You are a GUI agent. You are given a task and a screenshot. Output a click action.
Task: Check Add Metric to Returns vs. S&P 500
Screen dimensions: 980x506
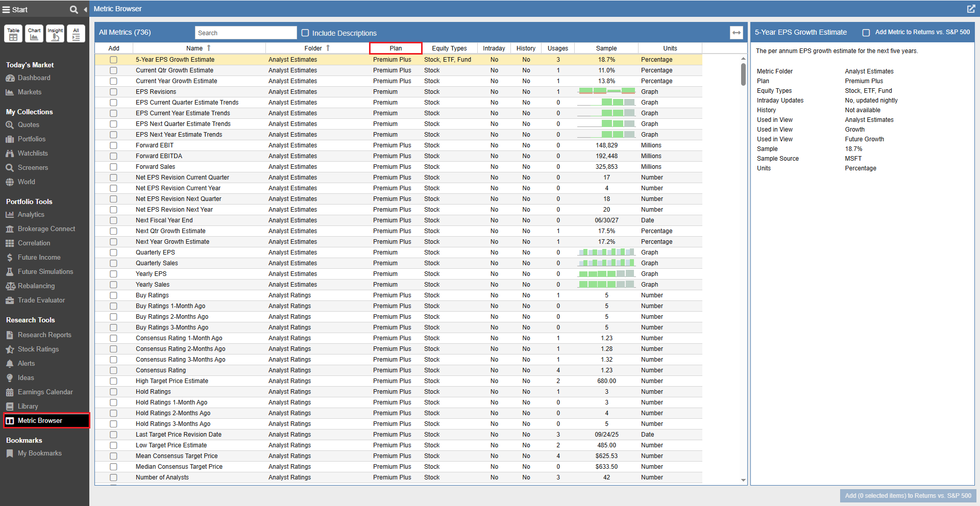point(866,33)
